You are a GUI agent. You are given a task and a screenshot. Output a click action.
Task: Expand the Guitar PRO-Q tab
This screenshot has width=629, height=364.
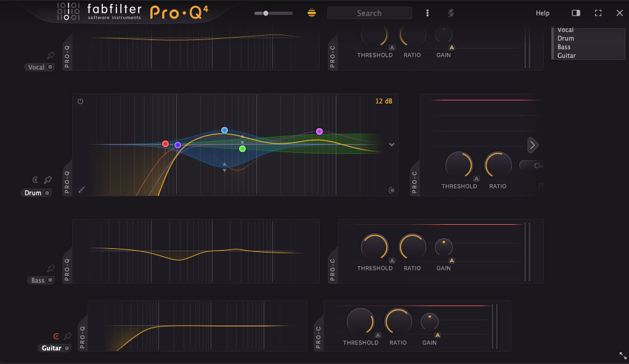(x=82, y=335)
